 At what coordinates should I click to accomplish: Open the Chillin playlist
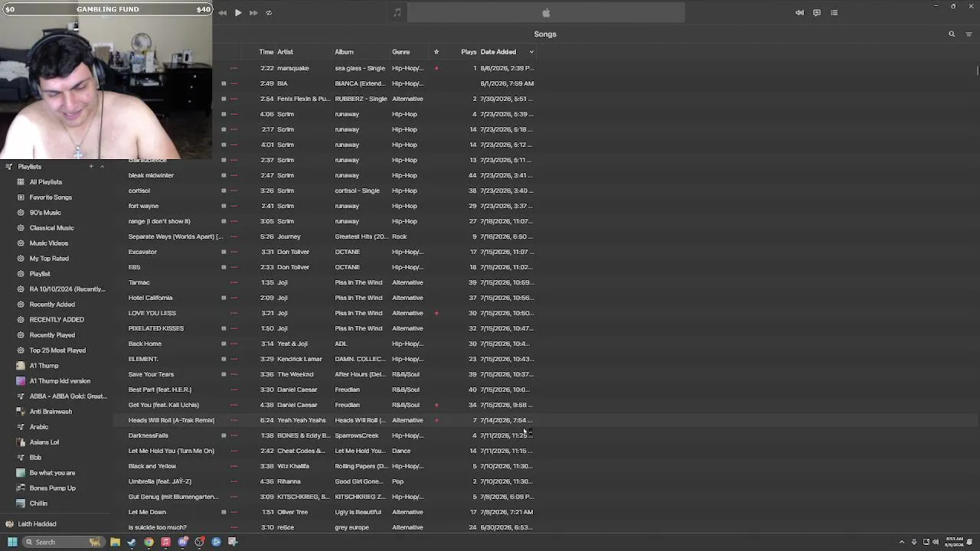click(x=38, y=504)
